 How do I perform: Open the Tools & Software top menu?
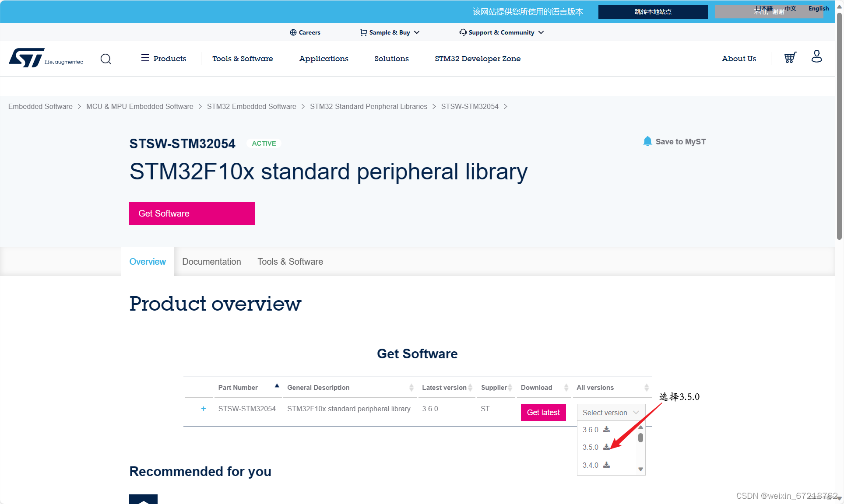[x=243, y=59]
